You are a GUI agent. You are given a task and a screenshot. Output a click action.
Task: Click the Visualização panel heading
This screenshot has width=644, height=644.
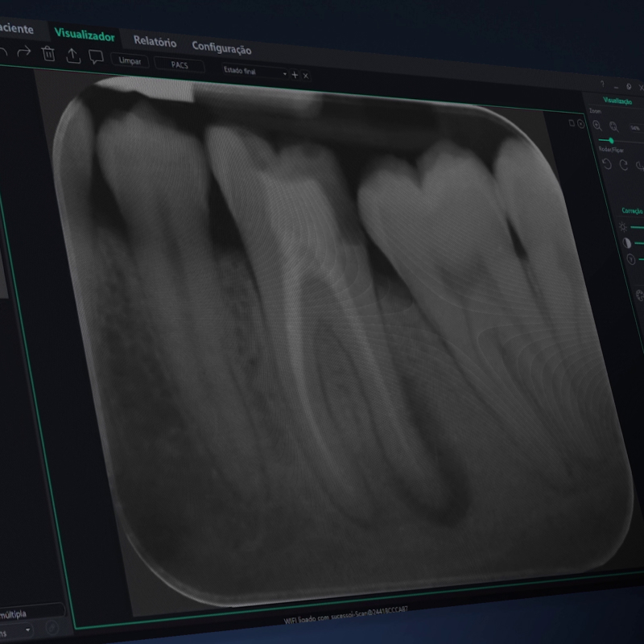617,101
